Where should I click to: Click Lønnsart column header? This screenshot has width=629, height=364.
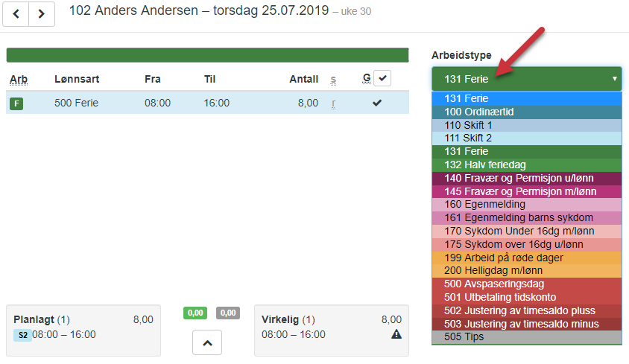pyautogui.click(x=77, y=79)
